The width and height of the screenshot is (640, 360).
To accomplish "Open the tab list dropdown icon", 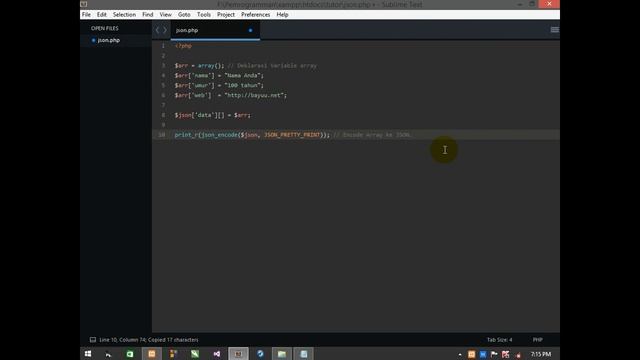I will click(x=554, y=30).
